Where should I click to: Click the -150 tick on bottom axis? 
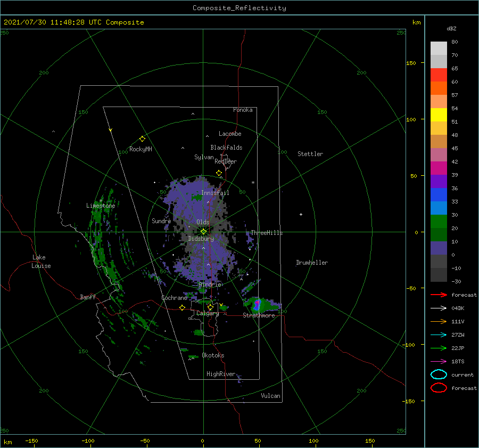(x=31, y=441)
